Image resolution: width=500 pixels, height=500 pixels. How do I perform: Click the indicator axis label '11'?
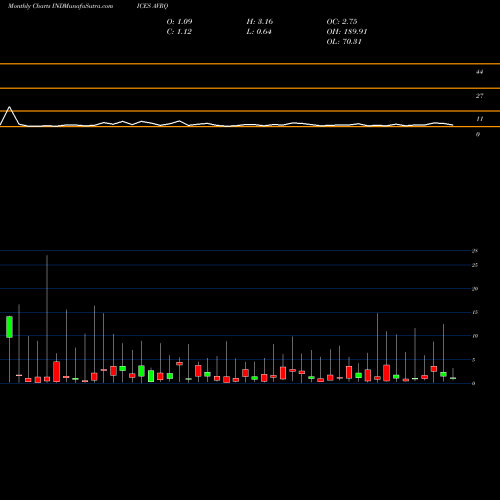click(x=479, y=119)
